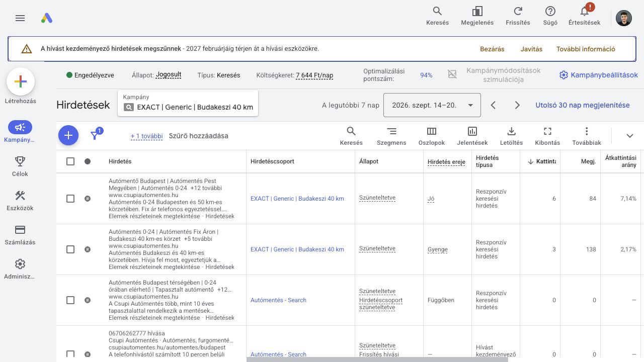Image resolution: width=644 pixels, height=362 pixels.
Task: Open the Megjelenés appearance settings
Action: point(477,16)
